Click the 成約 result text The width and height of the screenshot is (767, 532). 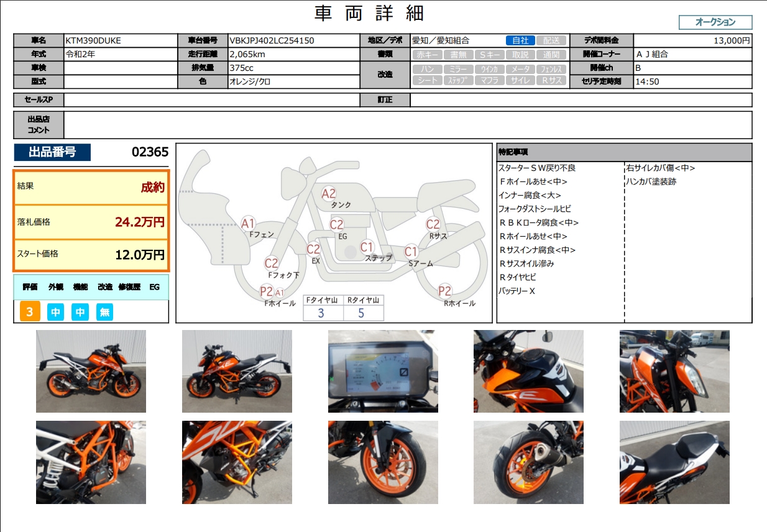(x=152, y=187)
